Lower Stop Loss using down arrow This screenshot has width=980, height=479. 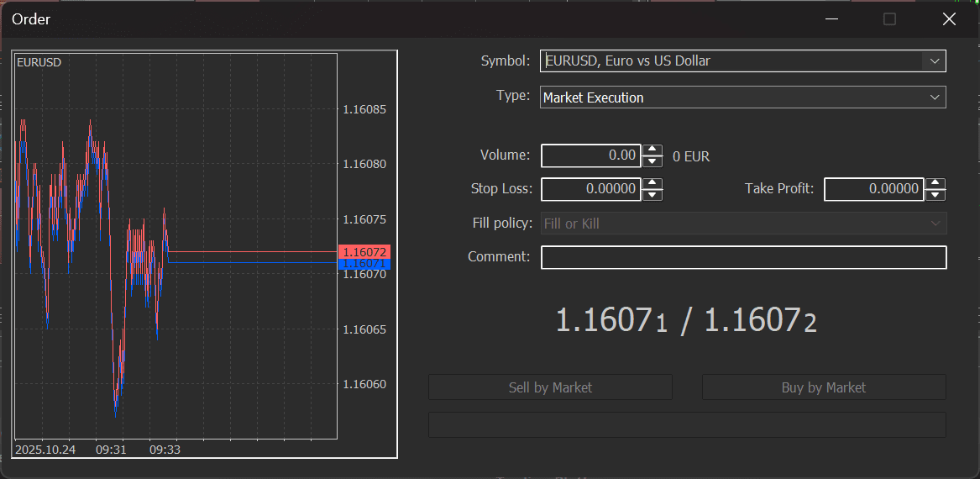point(652,195)
